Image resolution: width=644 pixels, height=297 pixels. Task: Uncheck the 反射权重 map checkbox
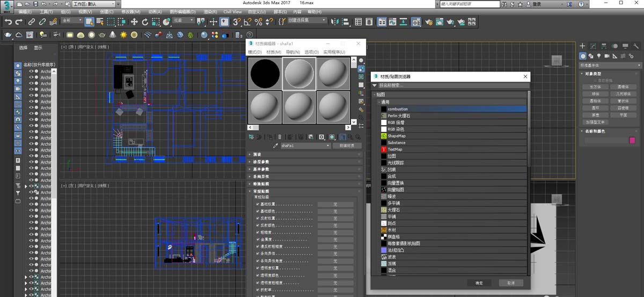258,219
